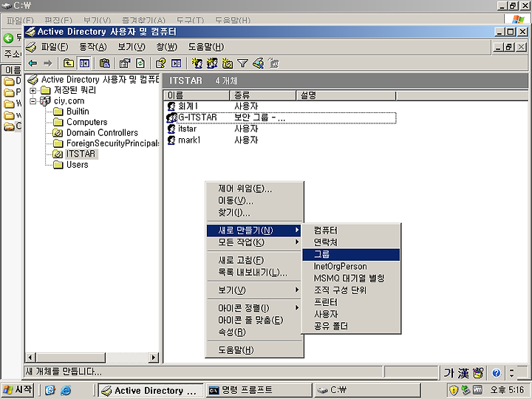Select 목록 내보내기(L)... in context menu
The width and height of the screenshot is (532, 399).
[253, 273]
